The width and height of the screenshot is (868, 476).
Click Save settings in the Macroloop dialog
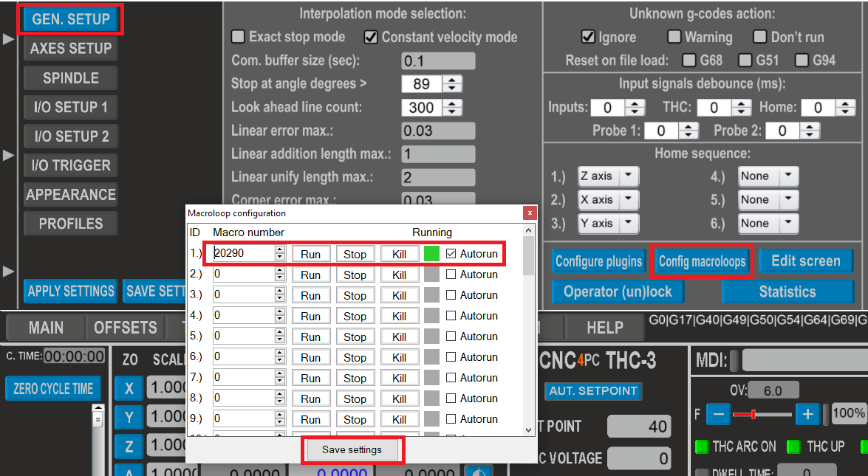[x=352, y=449]
